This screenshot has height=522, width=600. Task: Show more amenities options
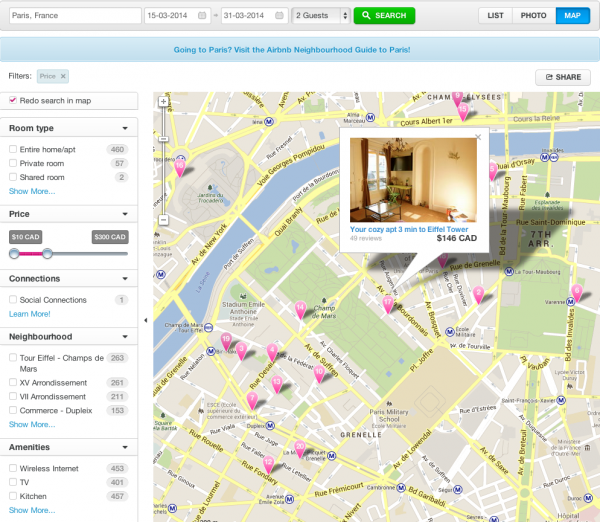[32, 510]
